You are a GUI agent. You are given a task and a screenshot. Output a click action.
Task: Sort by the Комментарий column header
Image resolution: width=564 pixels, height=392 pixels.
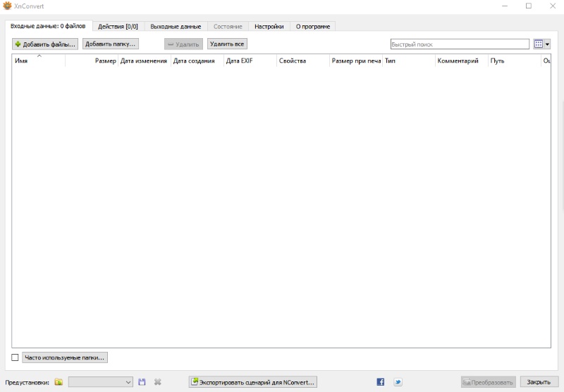point(462,61)
